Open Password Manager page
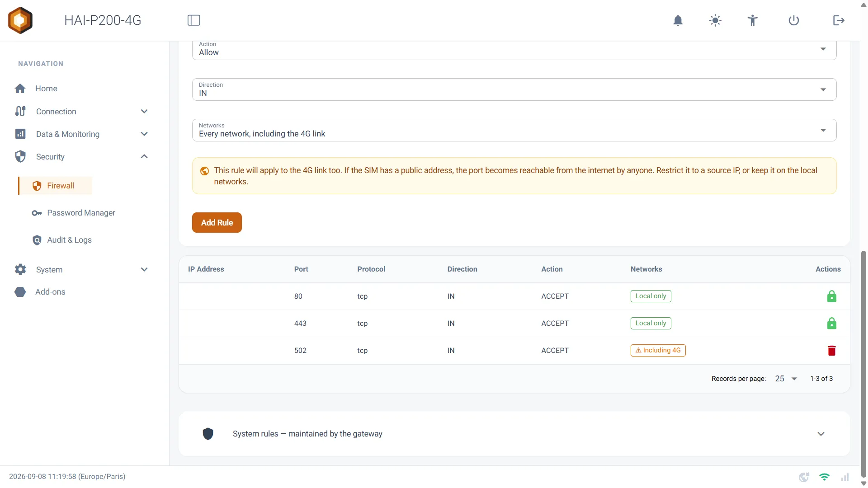The height and width of the screenshot is (488, 868). (81, 213)
